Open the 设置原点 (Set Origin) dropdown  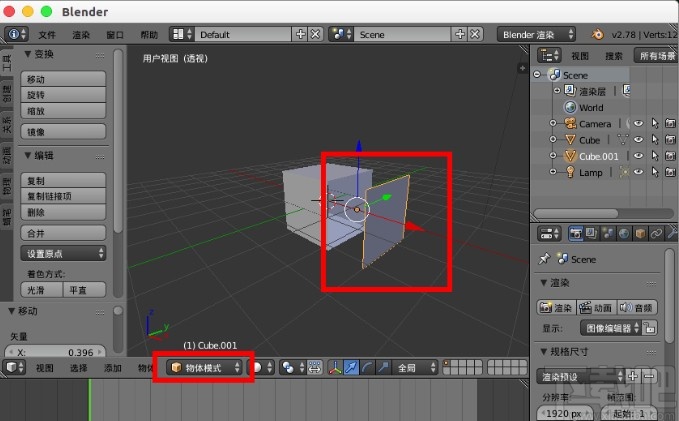tap(63, 253)
